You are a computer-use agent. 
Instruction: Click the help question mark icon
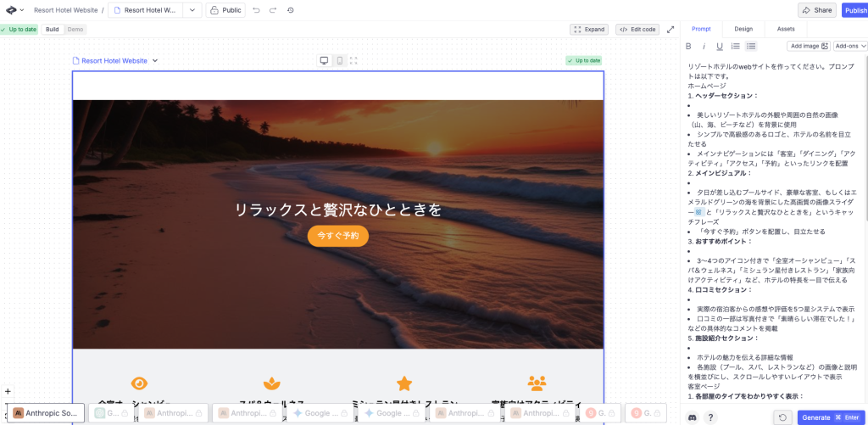(x=709, y=417)
